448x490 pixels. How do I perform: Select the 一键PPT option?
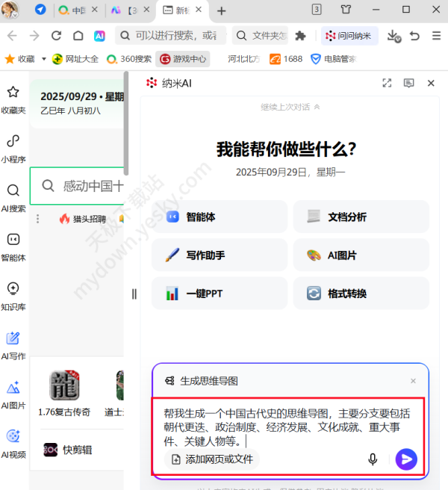[218, 294]
